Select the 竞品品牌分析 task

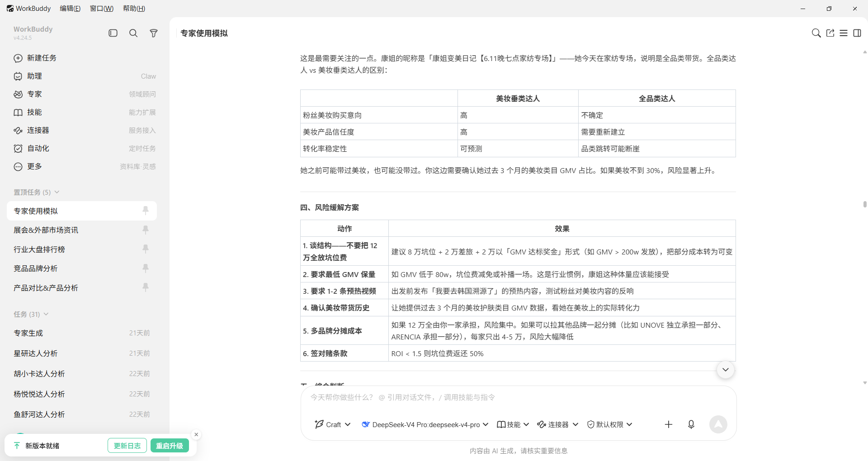point(82,268)
